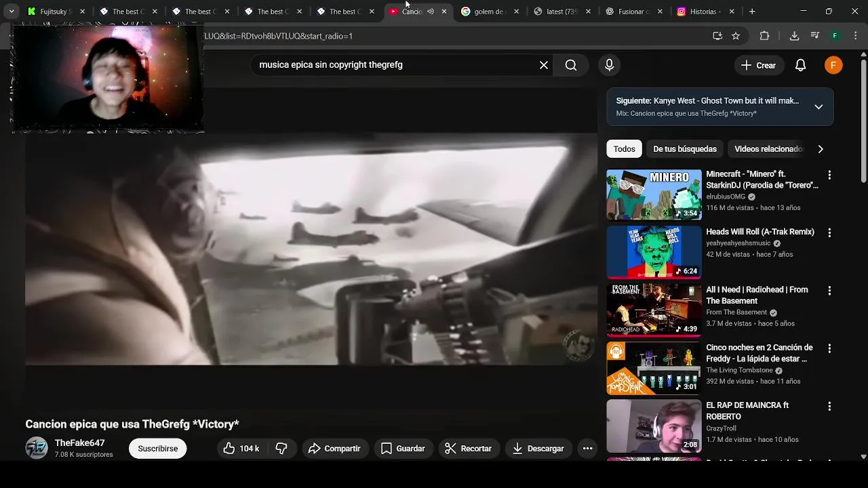The height and width of the screenshot is (488, 868).
Task: Open options for Minecraft Minero video
Action: [x=829, y=175]
